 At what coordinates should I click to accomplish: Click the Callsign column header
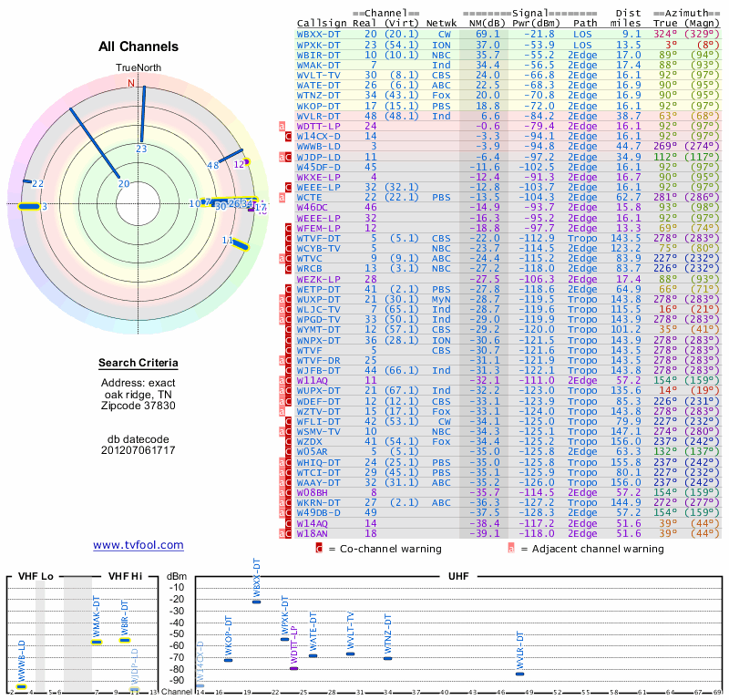pos(322,24)
